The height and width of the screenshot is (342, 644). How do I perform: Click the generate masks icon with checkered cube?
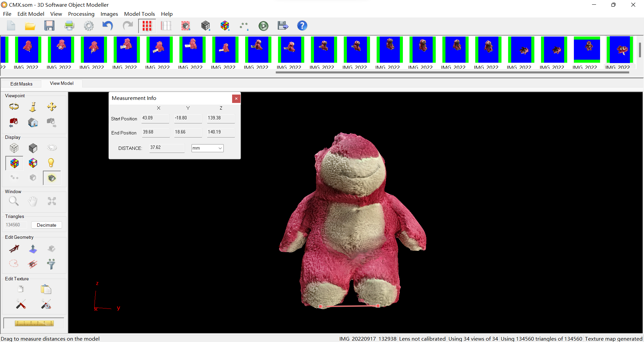[x=186, y=26]
